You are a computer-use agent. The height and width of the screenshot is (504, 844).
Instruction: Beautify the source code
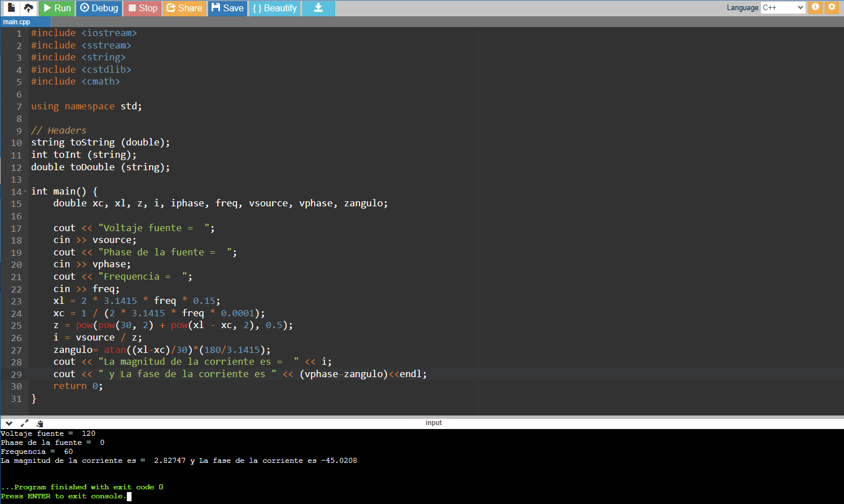(x=275, y=8)
